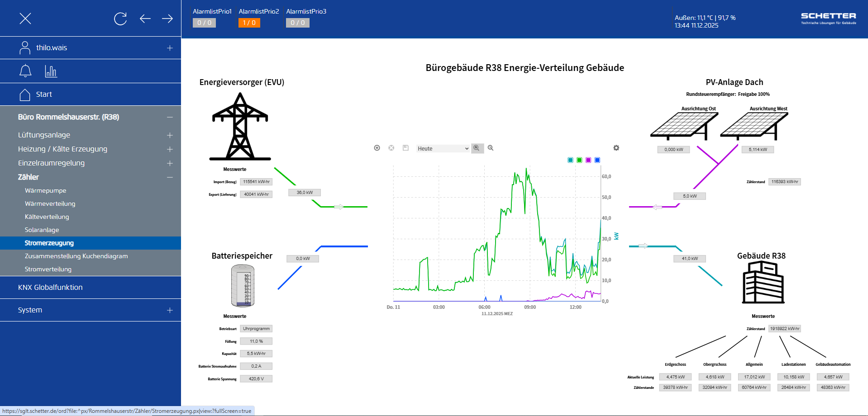Screen dimensions: 868x416
Task: Toggle the teal chart series color swatch
Action: coord(570,160)
